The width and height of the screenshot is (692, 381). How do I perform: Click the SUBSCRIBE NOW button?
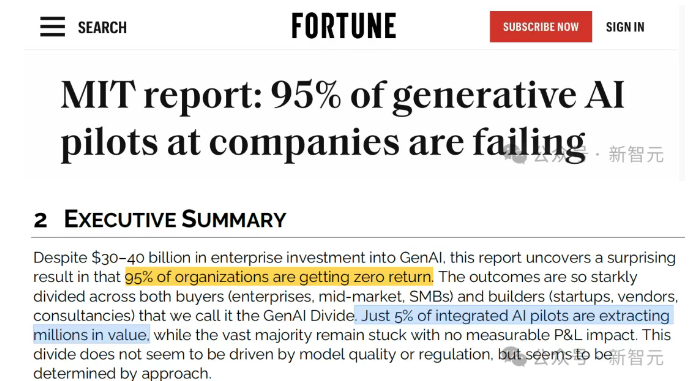pyautogui.click(x=541, y=27)
